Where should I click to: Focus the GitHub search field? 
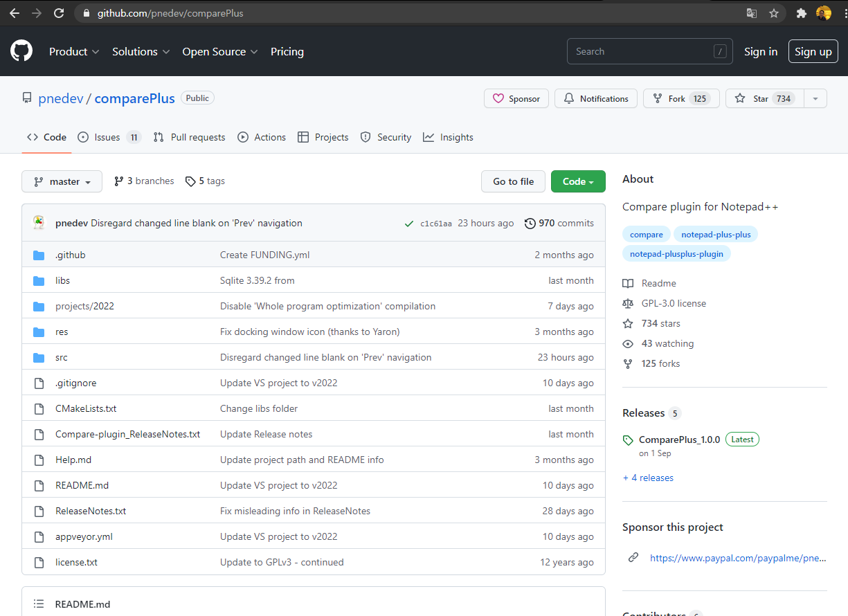[650, 51]
